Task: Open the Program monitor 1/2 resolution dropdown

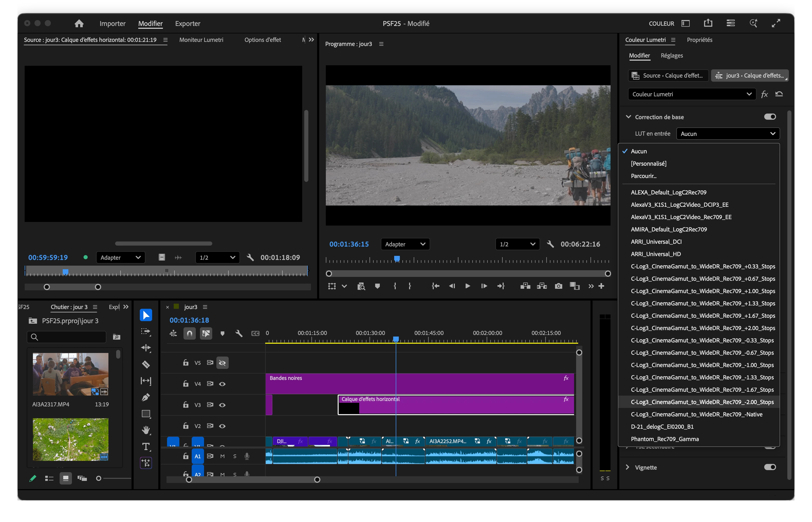Action: (x=517, y=244)
